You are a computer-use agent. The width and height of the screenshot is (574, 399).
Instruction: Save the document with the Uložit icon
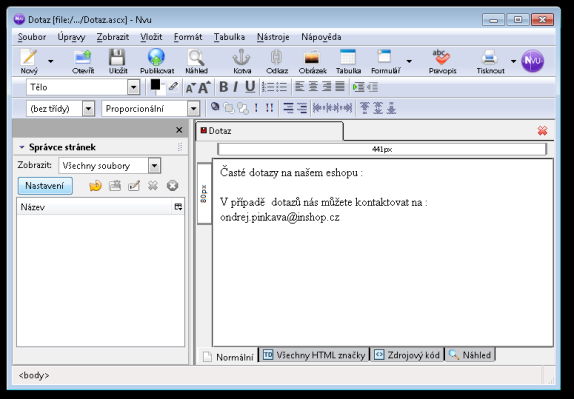117,57
